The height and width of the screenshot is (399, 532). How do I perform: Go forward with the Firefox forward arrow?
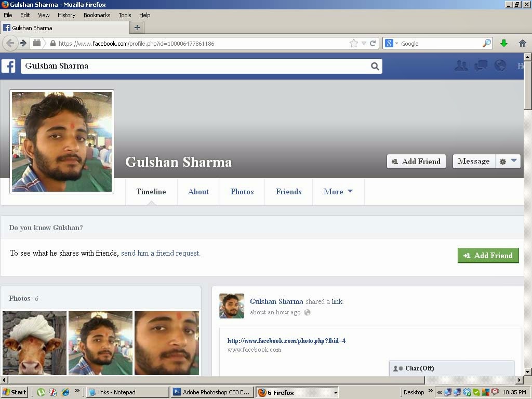(23, 43)
